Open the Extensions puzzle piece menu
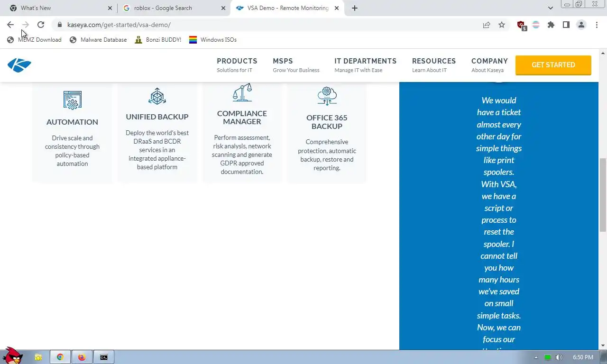Screen dimensions: 607x364 [x=551, y=25]
